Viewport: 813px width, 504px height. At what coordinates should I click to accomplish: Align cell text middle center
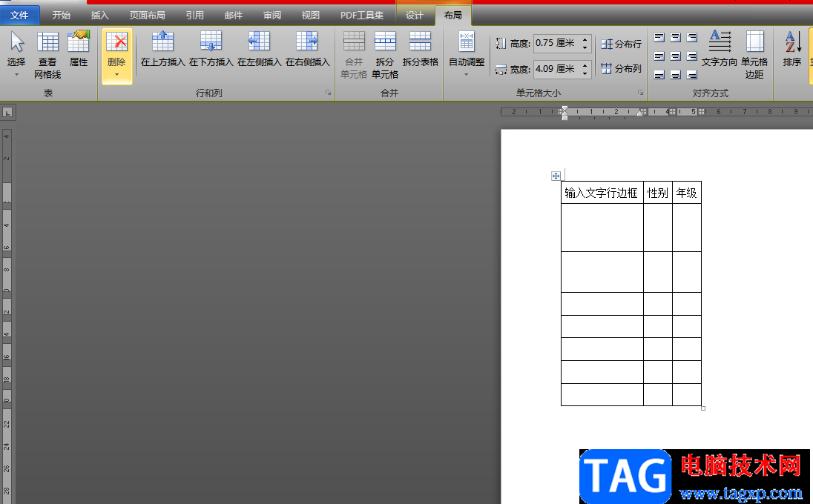click(x=676, y=56)
